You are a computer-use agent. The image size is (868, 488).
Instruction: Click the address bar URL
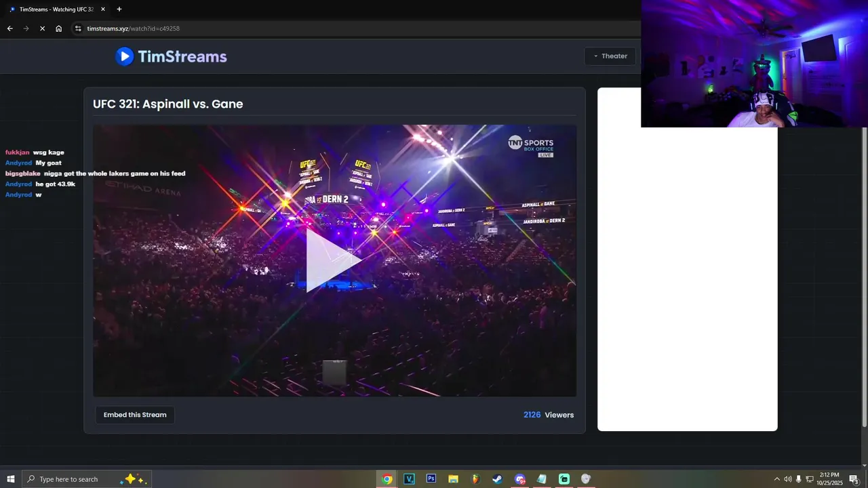click(x=133, y=28)
